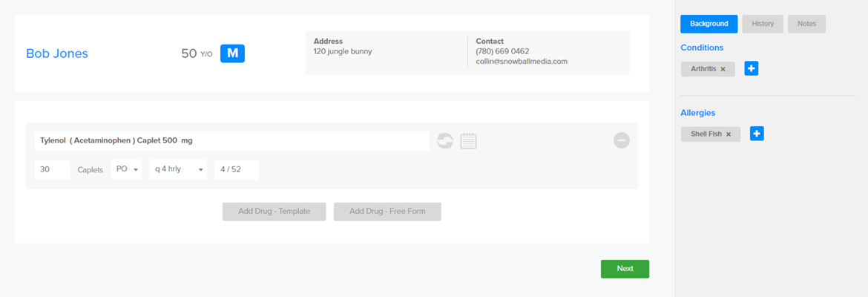The height and width of the screenshot is (297, 868).
Task: Click the refresh/swap drug icon
Action: coord(444,140)
